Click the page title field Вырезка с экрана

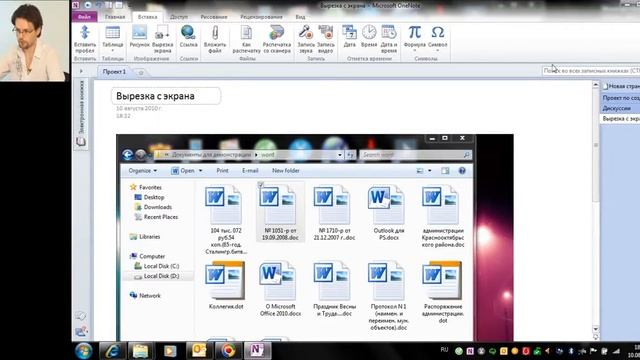click(x=166, y=96)
